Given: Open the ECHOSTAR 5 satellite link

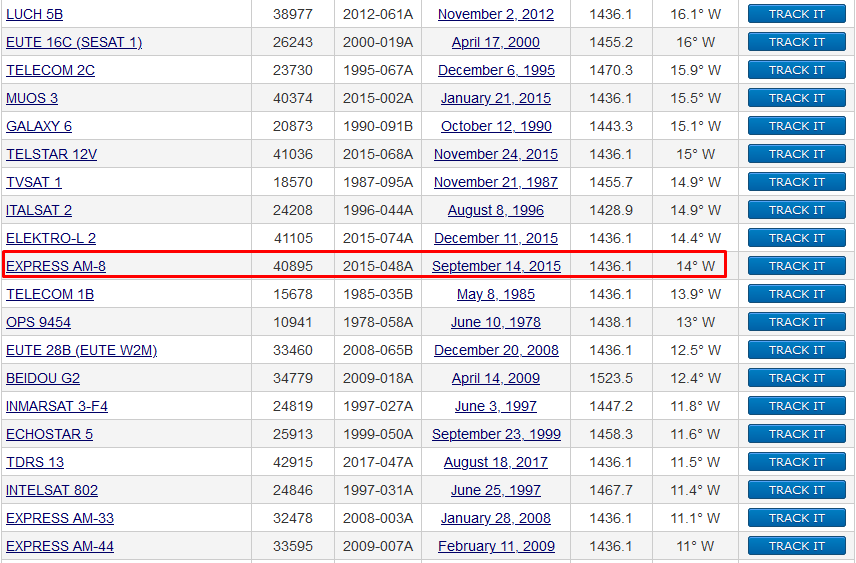Looking at the screenshot, I should coord(49,435).
